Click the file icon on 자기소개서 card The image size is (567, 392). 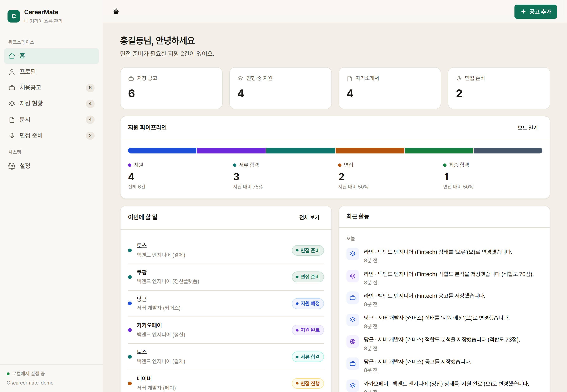coord(349,78)
